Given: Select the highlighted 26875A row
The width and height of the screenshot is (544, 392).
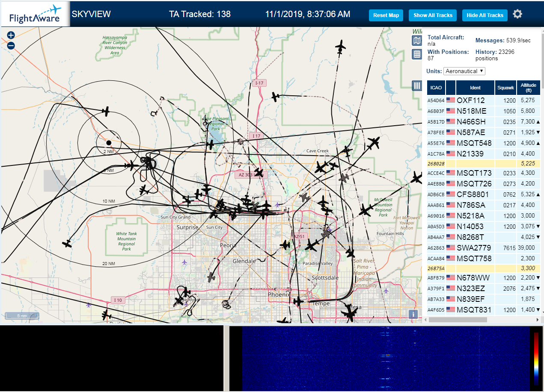Looking at the screenshot, I should pos(483,268).
